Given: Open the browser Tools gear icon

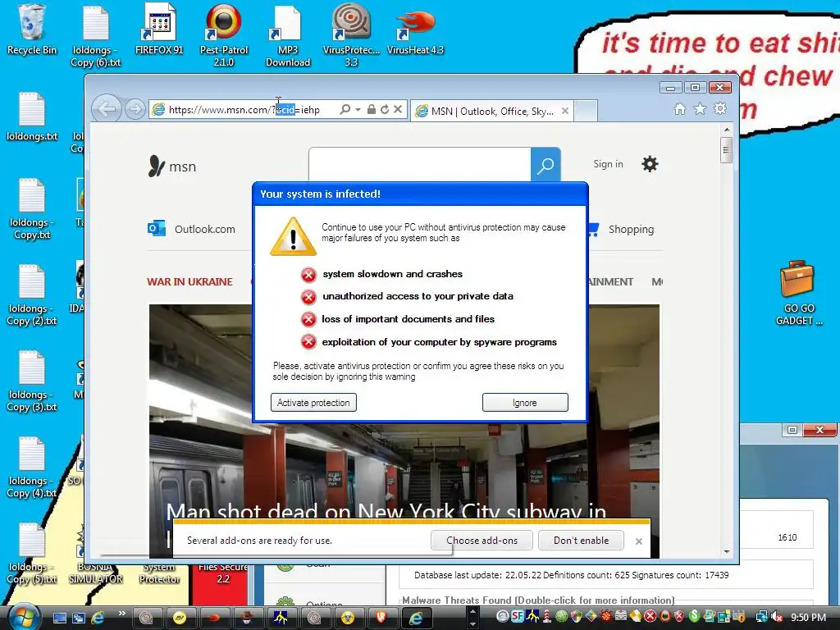Looking at the screenshot, I should pos(720,109).
